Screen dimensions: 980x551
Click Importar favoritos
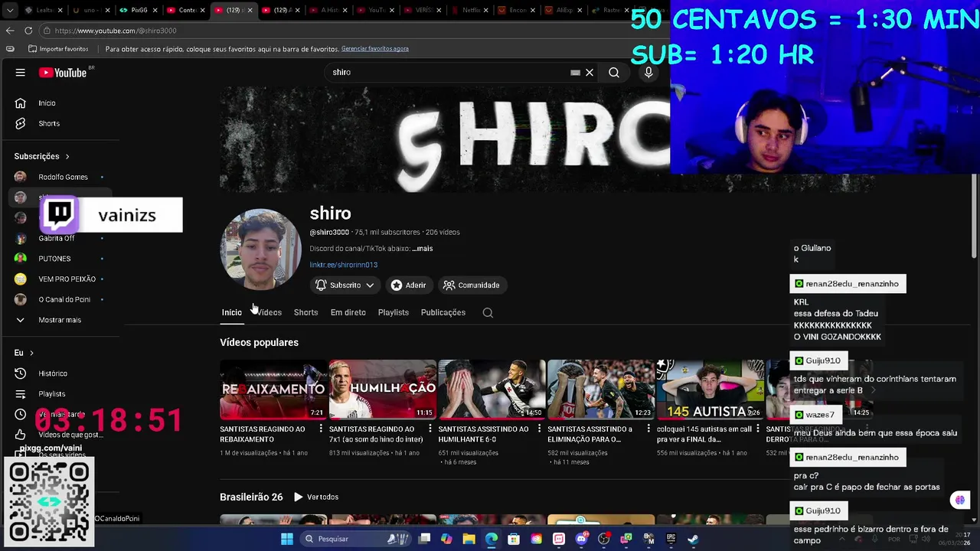point(58,49)
